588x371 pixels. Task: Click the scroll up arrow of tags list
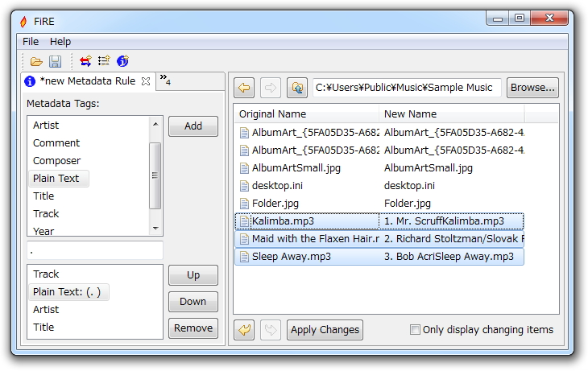[155, 124]
